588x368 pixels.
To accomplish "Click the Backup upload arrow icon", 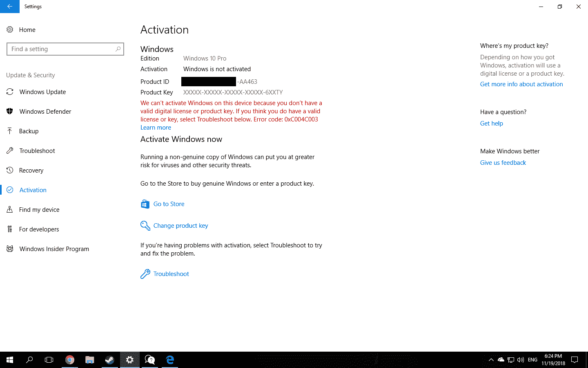I will tap(10, 131).
